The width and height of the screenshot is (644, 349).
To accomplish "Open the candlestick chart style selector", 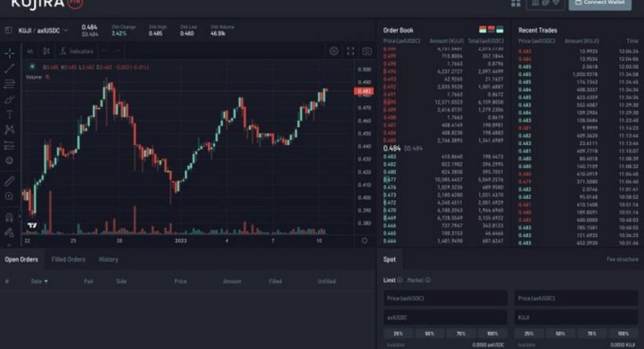I will [47, 51].
